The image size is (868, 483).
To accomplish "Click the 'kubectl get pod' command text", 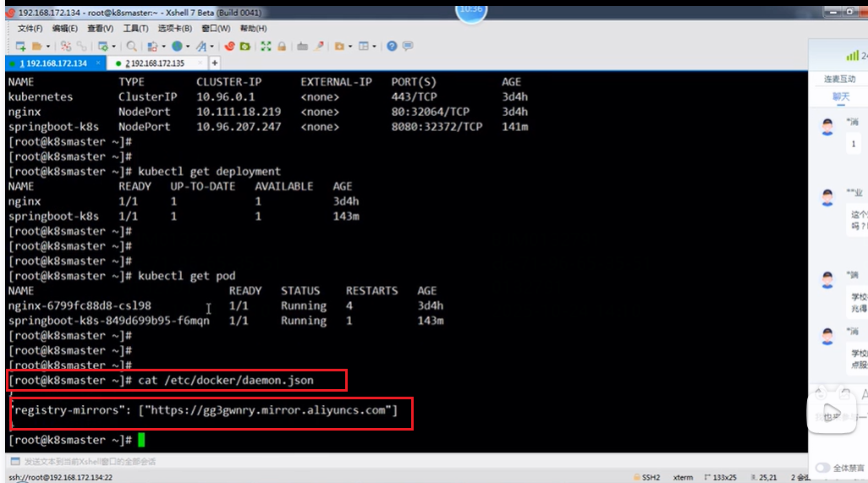I will tap(187, 276).
